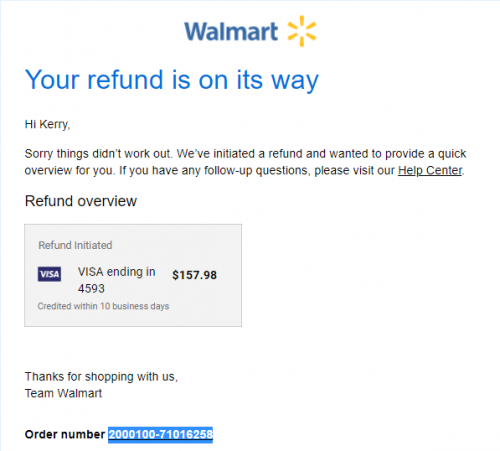The height and width of the screenshot is (451, 500).
Task: Click the "Hi Kerry," greeting
Action: [47, 124]
